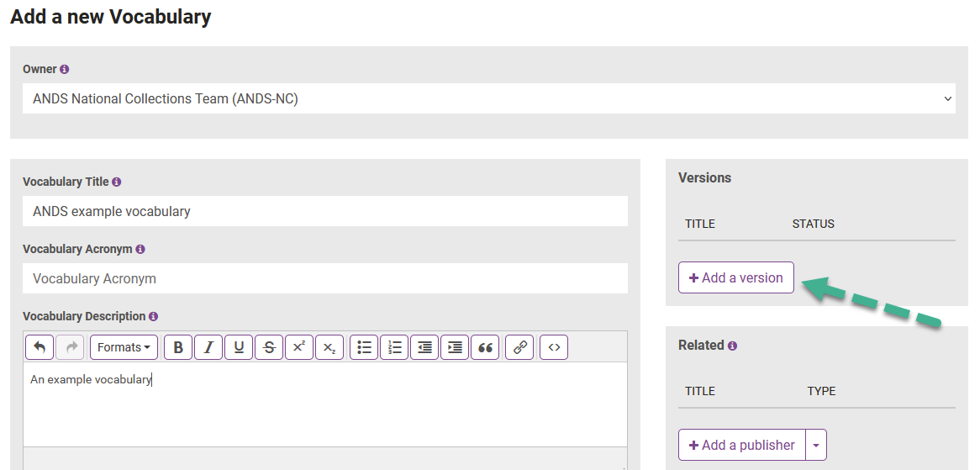Image resolution: width=980 pixels, height=470 pixels.
Task: Open source code view in editor
Action: [554, 347]
